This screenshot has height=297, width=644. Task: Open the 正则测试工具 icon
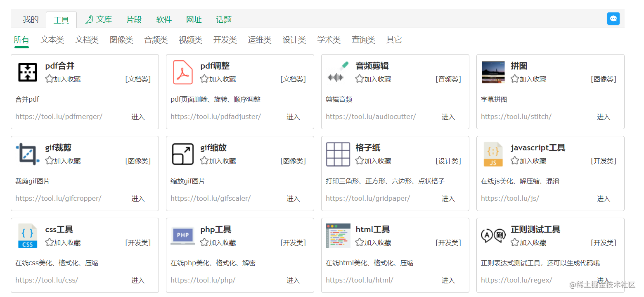tap(493, 235)
